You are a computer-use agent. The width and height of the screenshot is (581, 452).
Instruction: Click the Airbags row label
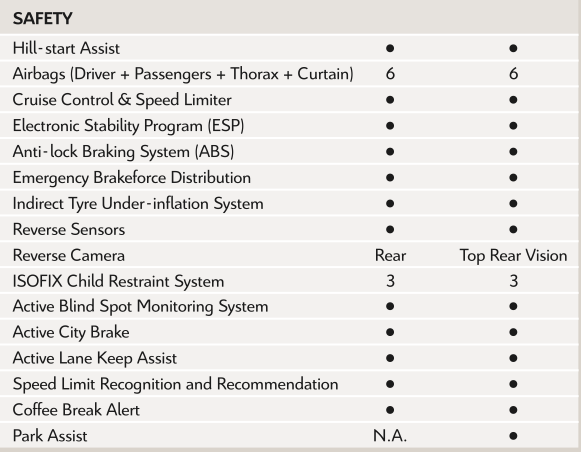pos(183,74)
